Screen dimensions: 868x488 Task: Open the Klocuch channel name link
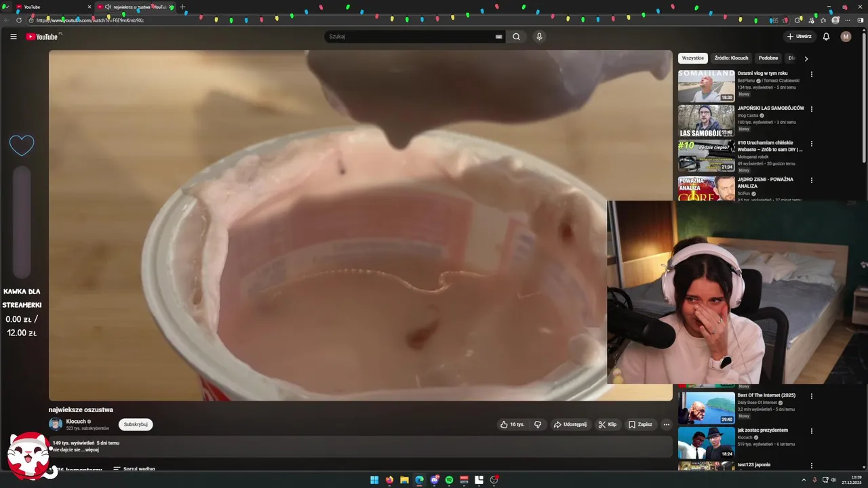(76, 422)
